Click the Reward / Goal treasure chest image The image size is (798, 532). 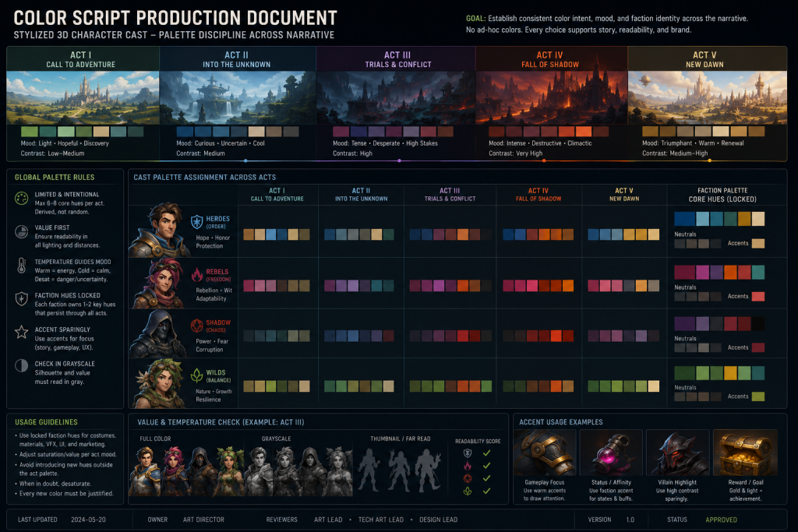(x=745, y=453)
